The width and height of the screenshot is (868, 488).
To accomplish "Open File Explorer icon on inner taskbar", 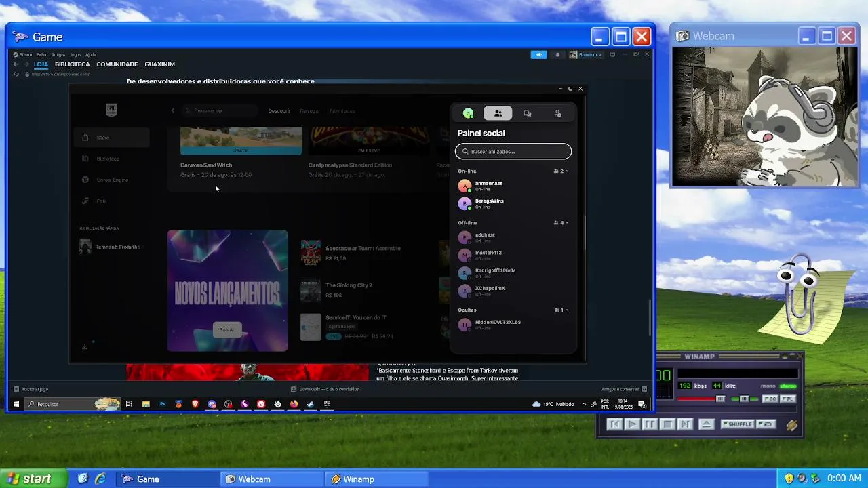I will click(146, 404).
